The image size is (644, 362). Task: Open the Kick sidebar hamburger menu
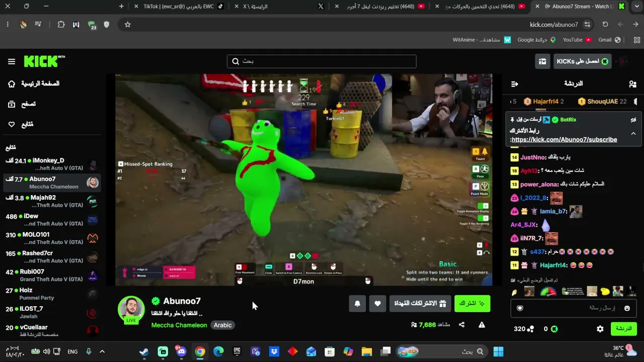click(x=12, y=61)
